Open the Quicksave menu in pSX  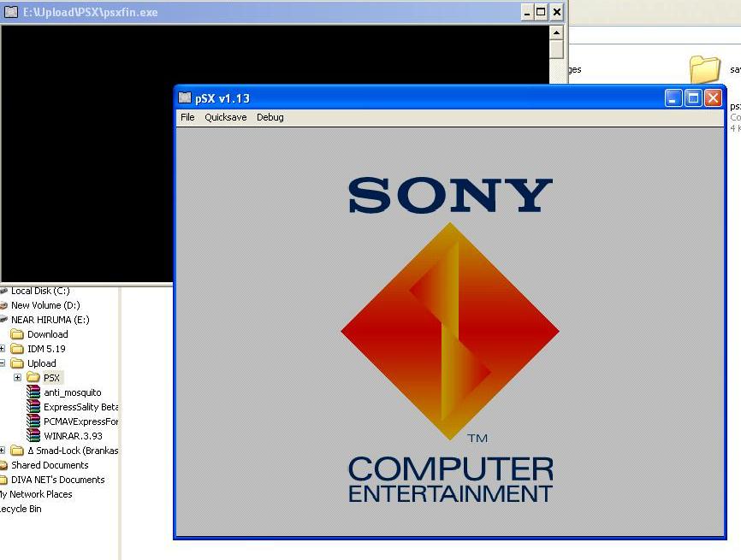coord(225,117)
